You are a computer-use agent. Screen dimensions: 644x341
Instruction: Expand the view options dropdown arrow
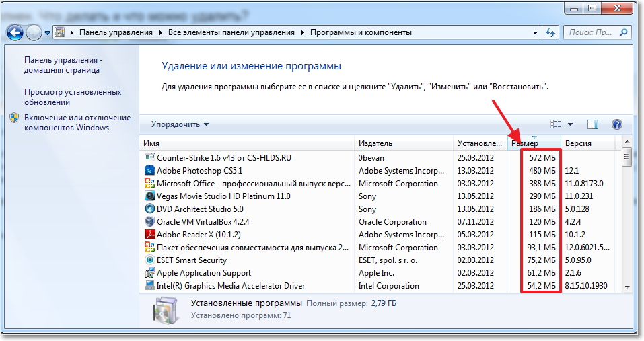(x=570, y=124)
